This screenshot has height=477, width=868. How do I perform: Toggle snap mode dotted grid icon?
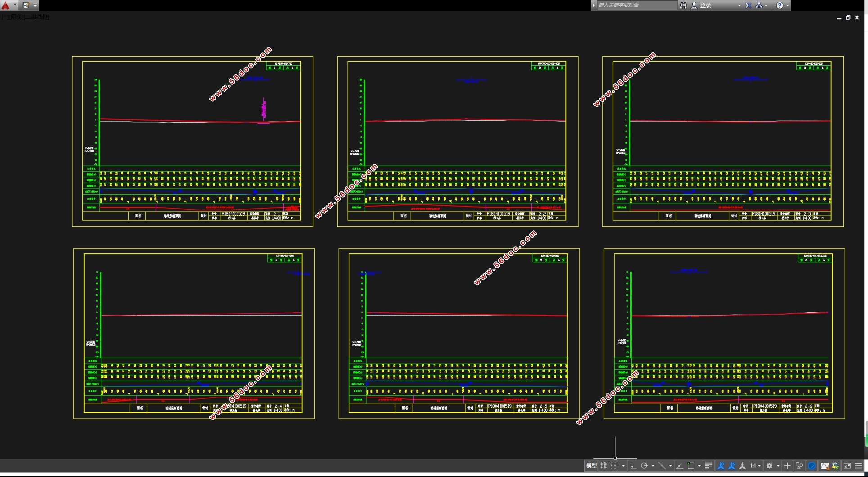[x=614, y=466]
